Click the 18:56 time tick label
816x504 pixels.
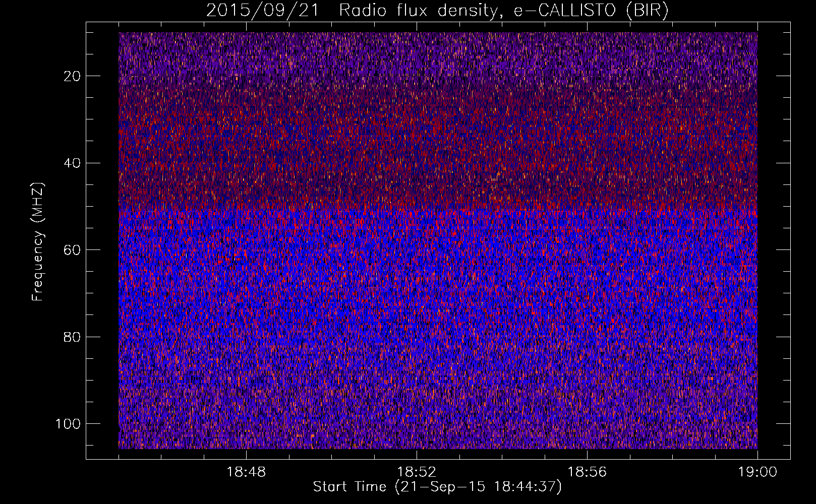[587, 472]
